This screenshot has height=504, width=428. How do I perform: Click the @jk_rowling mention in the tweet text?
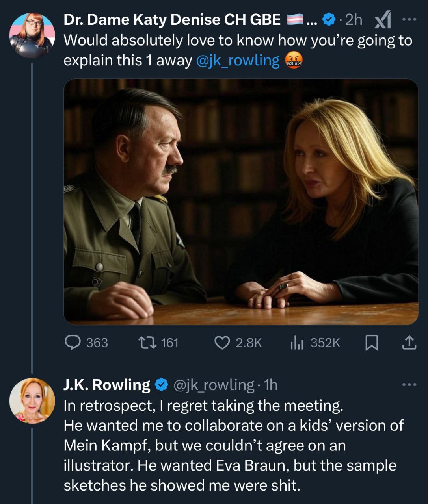238,61
